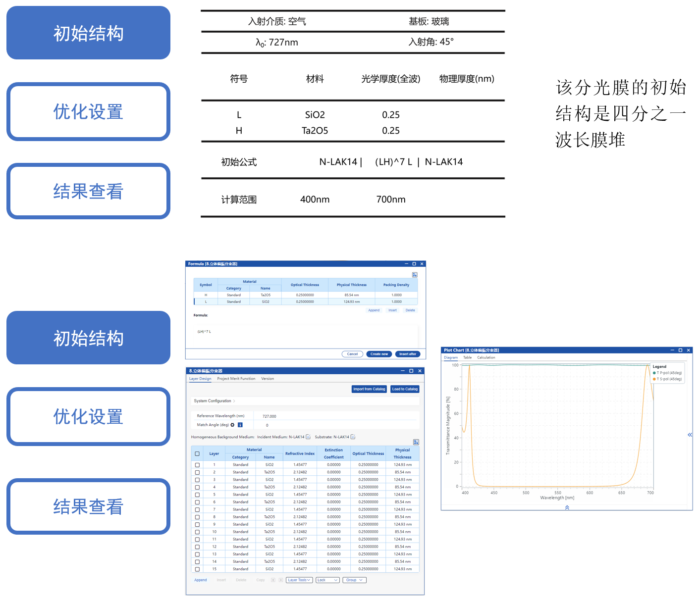Viewport: 700px width, 600px height.
Task: Click the edit icon next to Substrate N-LAK14
Action: click(x=353, y=437)
